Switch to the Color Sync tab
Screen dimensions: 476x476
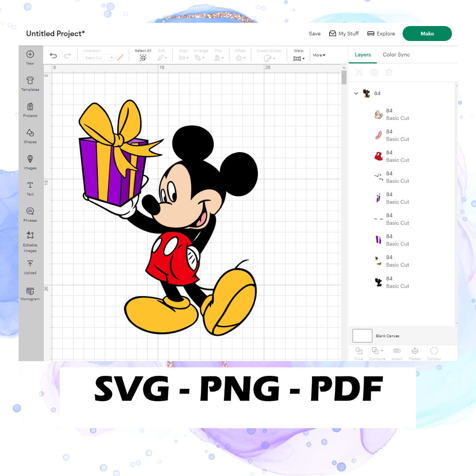click(396, 55)
